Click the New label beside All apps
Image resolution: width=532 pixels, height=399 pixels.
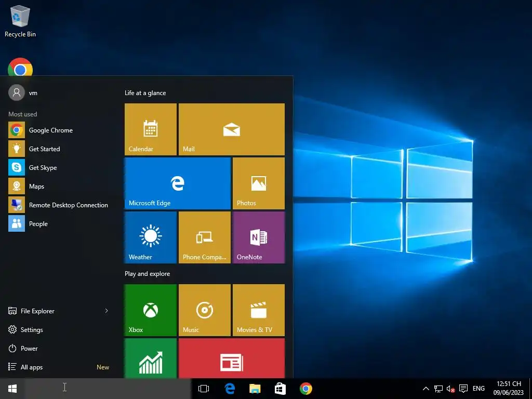(103, 367)
